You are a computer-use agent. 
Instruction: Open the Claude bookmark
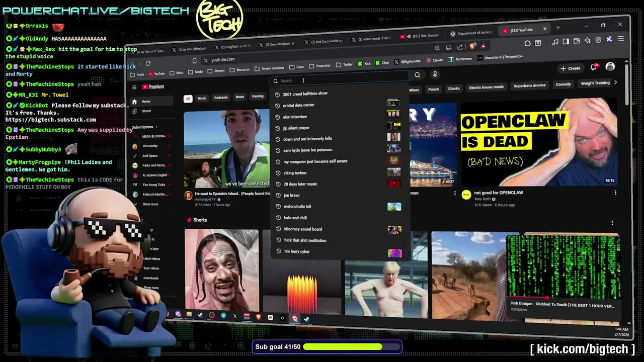point(435,60)
